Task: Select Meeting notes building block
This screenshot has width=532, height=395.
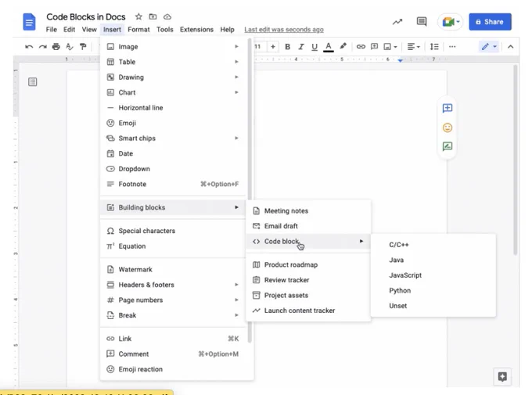Action: tap(308, 210)
